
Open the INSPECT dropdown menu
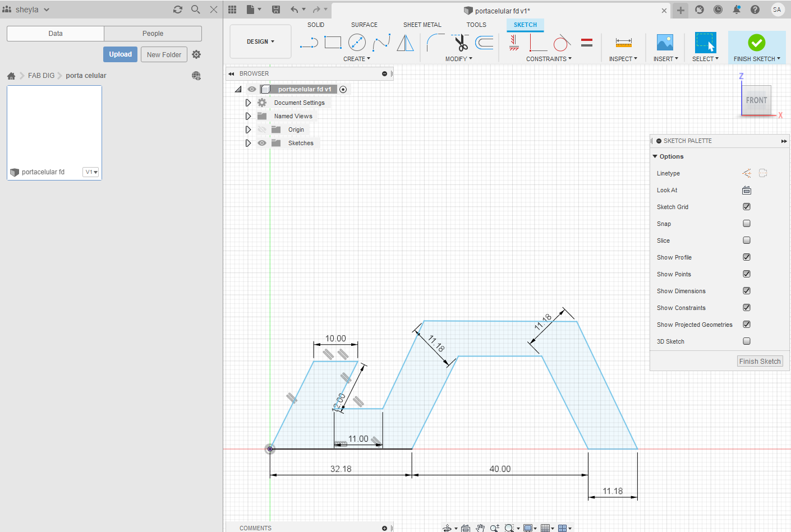(623, 59)
